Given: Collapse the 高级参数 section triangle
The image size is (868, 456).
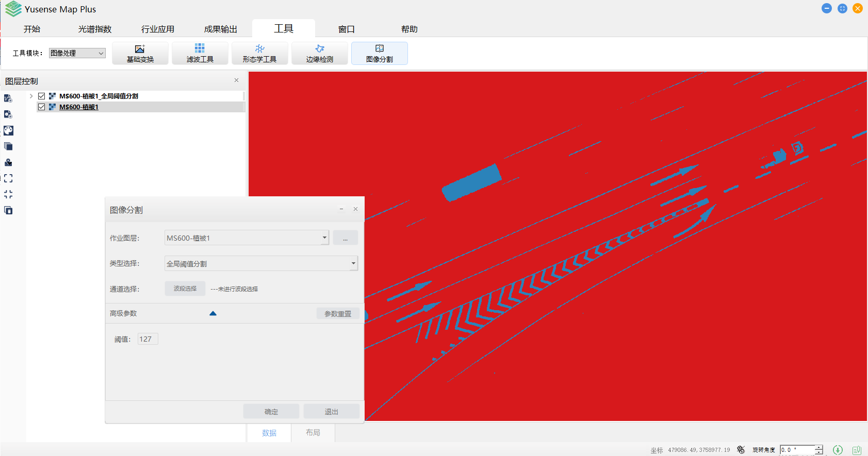Looking at the screenshot, I should pyautogui.click(x=213, y=313).
